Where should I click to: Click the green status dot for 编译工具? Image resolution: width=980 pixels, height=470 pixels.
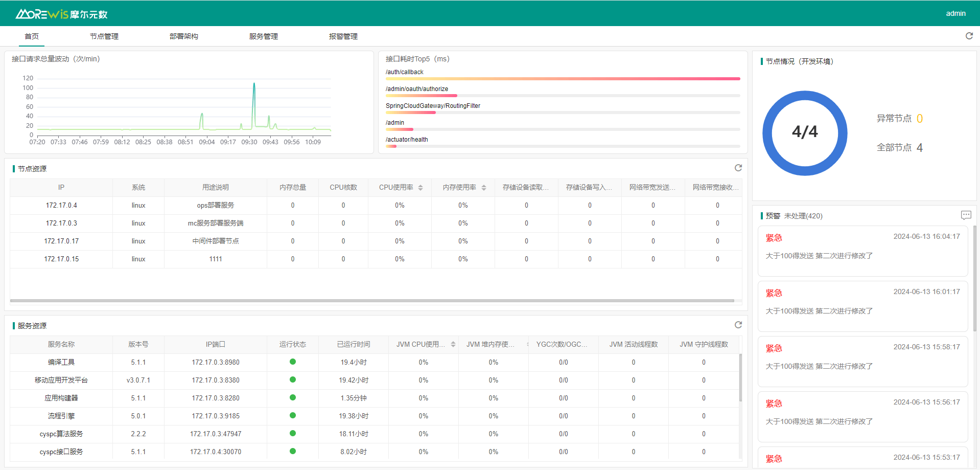(x=293, y=362)
